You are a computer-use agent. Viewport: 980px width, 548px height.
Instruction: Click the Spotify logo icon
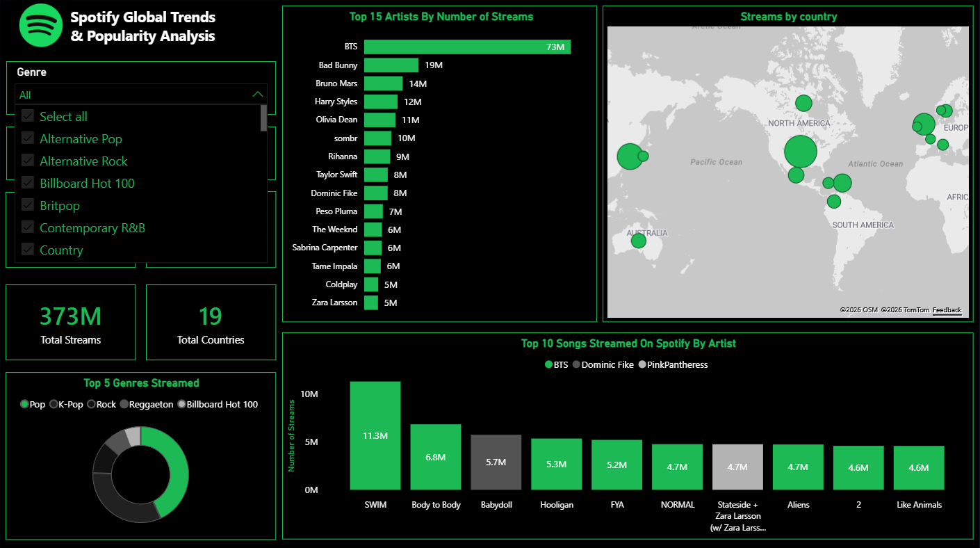pyautogui.click(x=40, y=26)
